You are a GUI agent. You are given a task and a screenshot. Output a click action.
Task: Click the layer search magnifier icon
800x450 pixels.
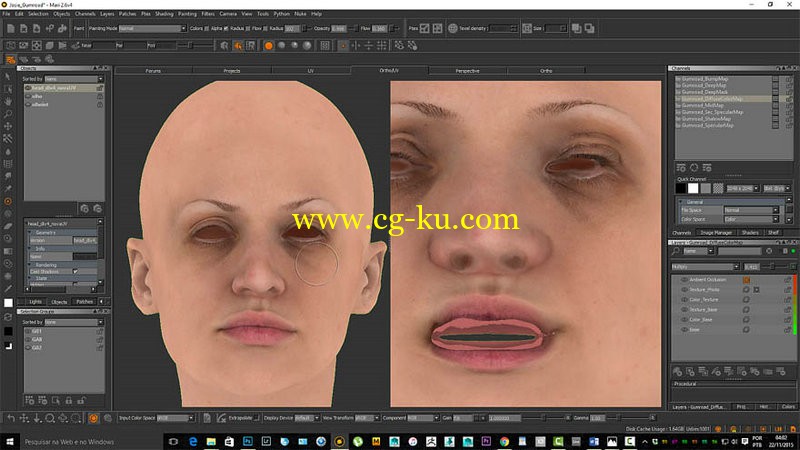pos(676,251)
